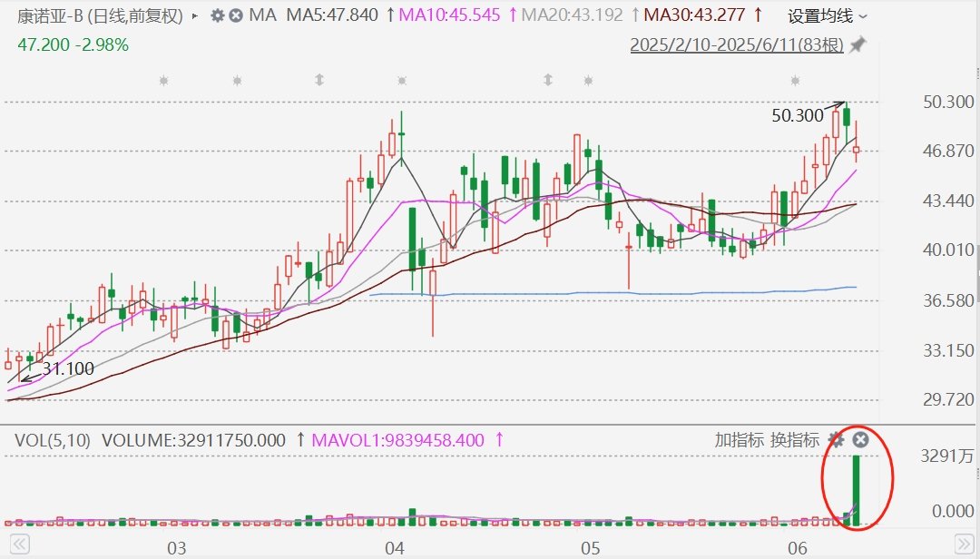Open the 2025/2/10-2025/6/11 date range selector
The width and height of the screenshot is (980, 559).
[737, 45]
